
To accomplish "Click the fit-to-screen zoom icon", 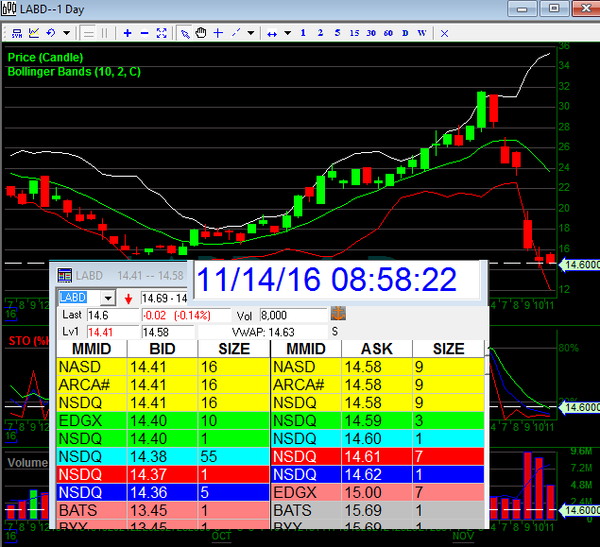I will coord(162,33).
